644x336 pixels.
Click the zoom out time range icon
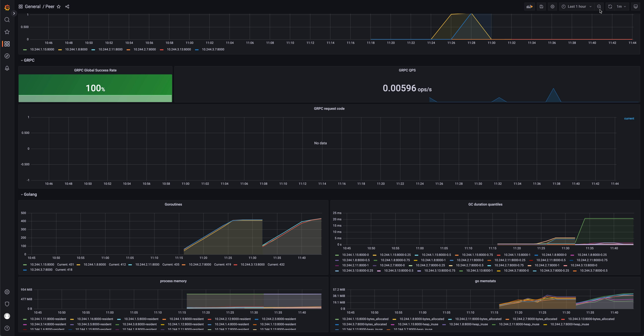599,7
